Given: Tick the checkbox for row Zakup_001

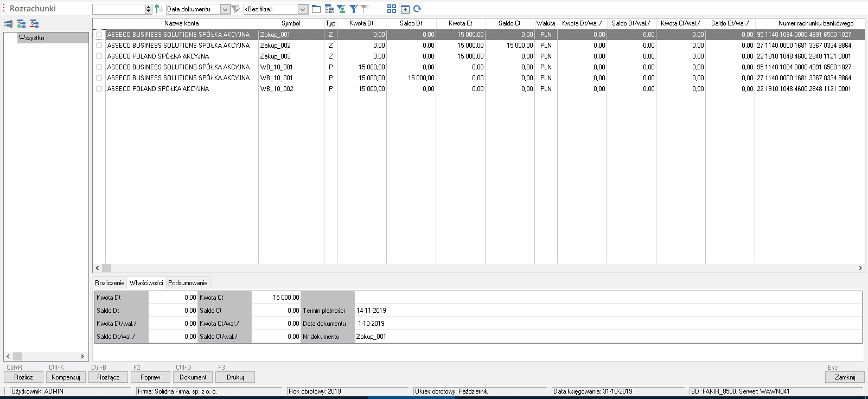Looking at the screenshot, I should [99, 34].
